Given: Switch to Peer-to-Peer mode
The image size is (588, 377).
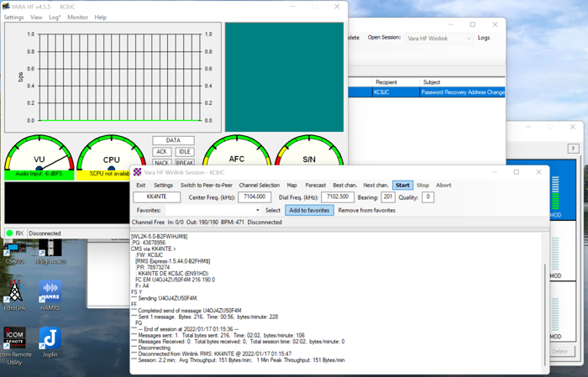Looking at the screenshot, I should (x=207, y=185).
